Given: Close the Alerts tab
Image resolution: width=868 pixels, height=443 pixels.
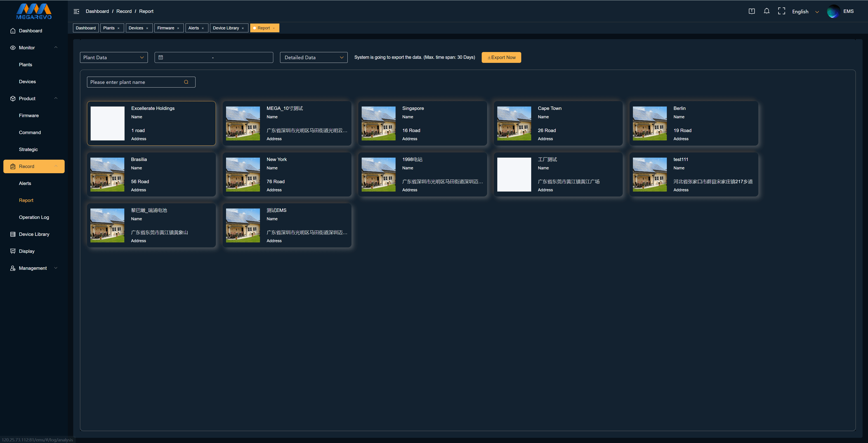Looking at the screenshot, I should coord(203,28).
